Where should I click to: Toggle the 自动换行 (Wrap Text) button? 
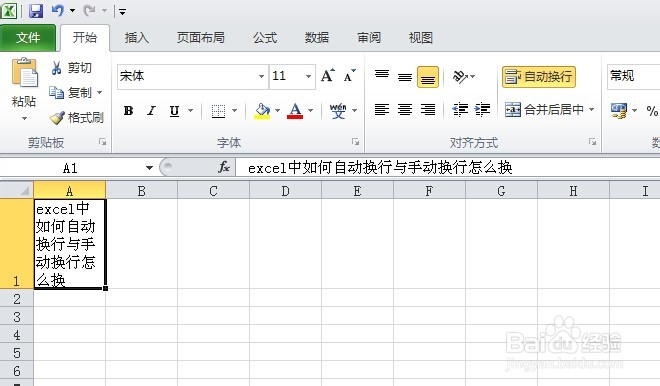coord(539,77)
